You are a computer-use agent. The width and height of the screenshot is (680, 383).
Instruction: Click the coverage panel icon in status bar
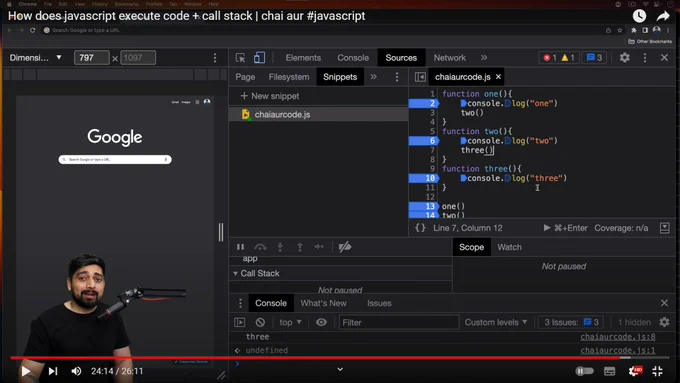[x=664, y=228]
